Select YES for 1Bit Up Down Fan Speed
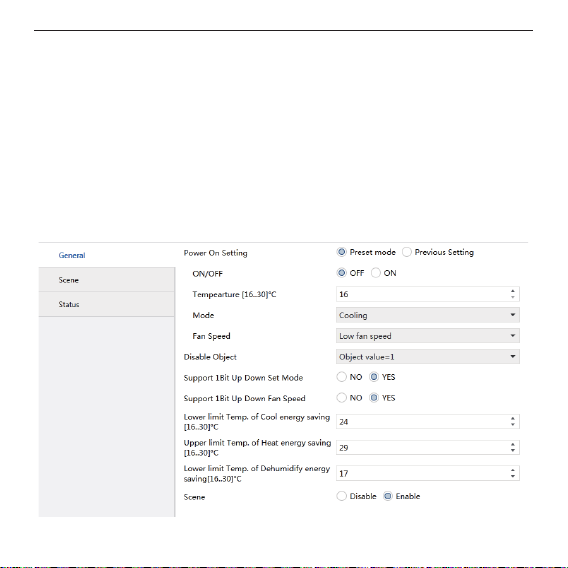Image resolution: width=568 pixels, height=568 pixels. coord(374,398)
